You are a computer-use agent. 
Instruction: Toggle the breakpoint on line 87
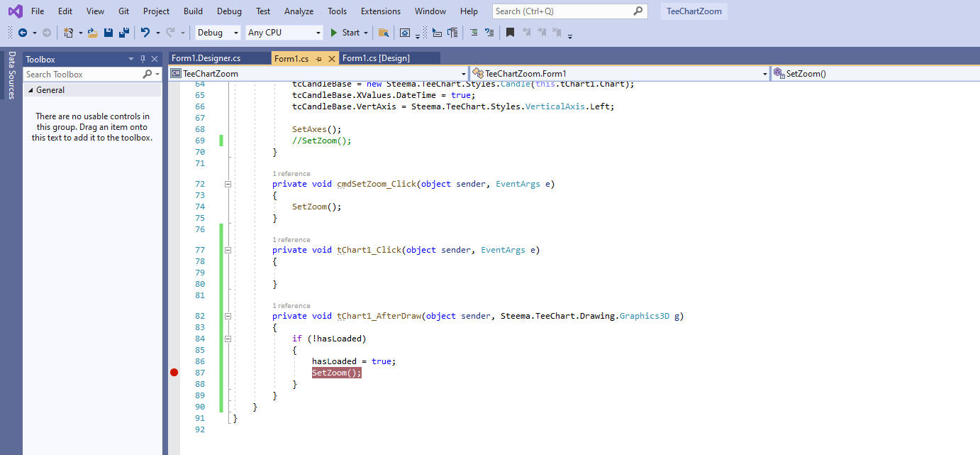point(174,373)
